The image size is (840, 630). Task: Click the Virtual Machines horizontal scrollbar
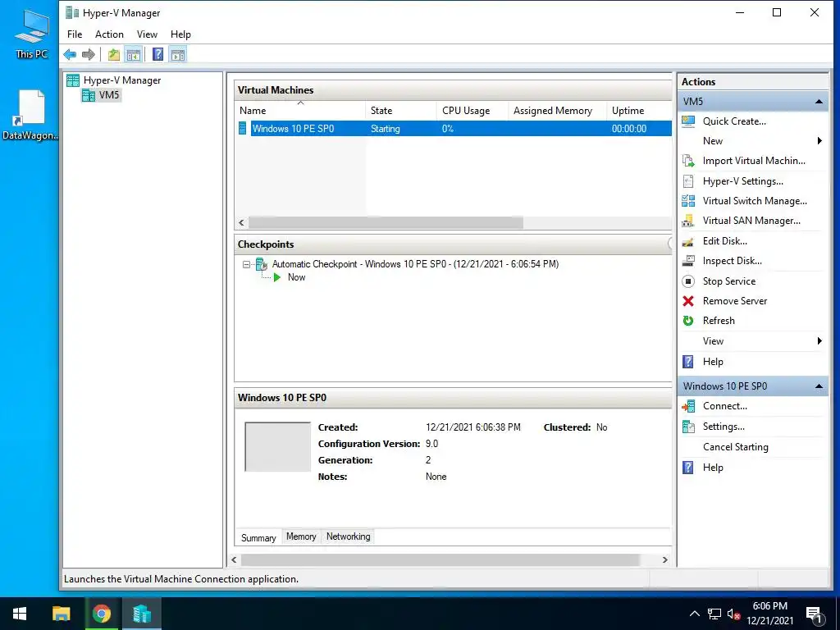click(386, 222)
